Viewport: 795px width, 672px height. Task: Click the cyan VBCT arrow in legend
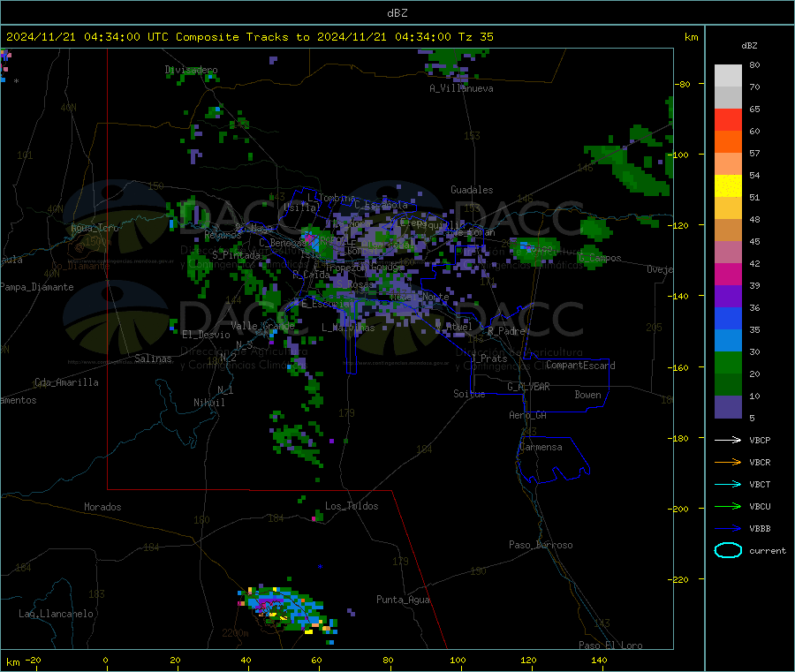pyautogui.click(x=728, y=484)
